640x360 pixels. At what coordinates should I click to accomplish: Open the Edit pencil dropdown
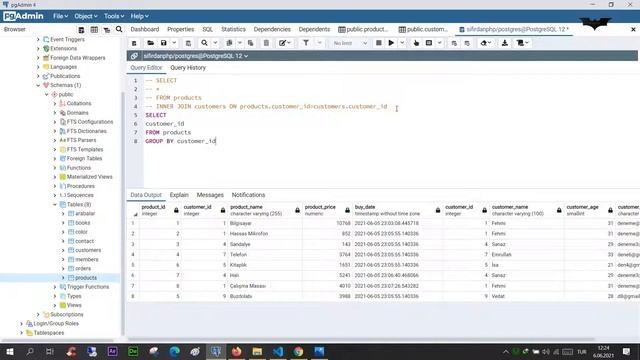[x=284, y=43]
